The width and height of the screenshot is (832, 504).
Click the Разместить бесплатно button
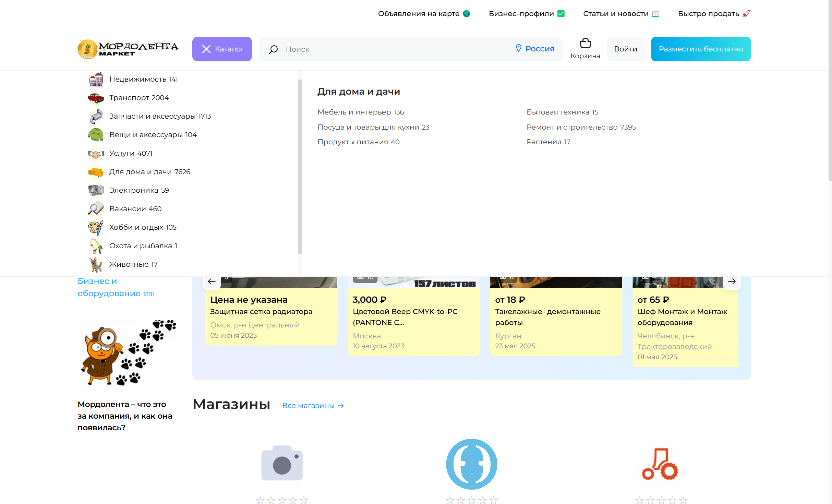[700, 49]
